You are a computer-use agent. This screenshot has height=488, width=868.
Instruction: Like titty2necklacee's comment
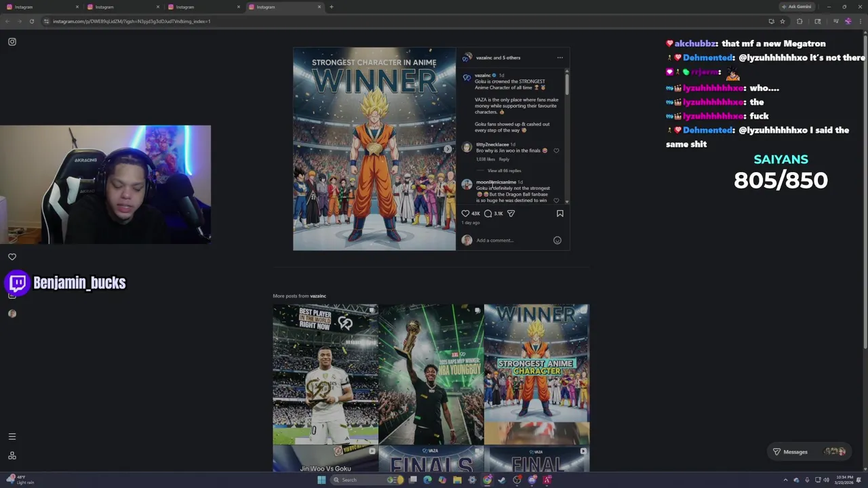(x=556, y=150)
